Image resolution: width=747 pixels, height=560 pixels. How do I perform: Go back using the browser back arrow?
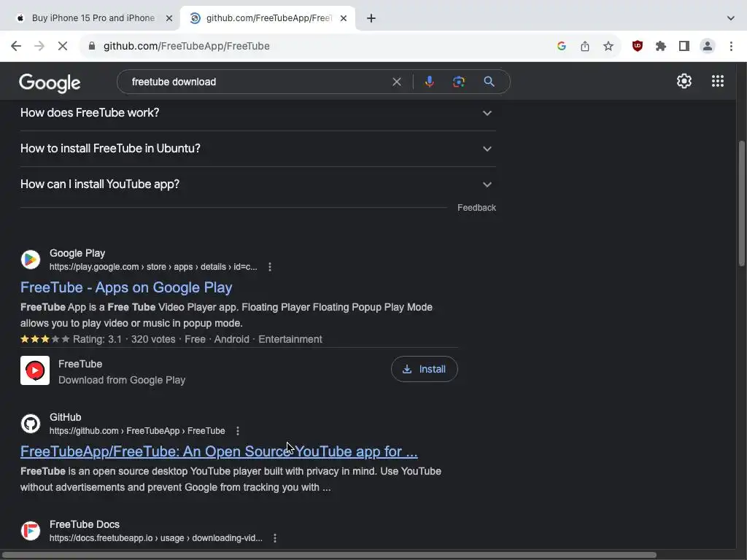16,46
